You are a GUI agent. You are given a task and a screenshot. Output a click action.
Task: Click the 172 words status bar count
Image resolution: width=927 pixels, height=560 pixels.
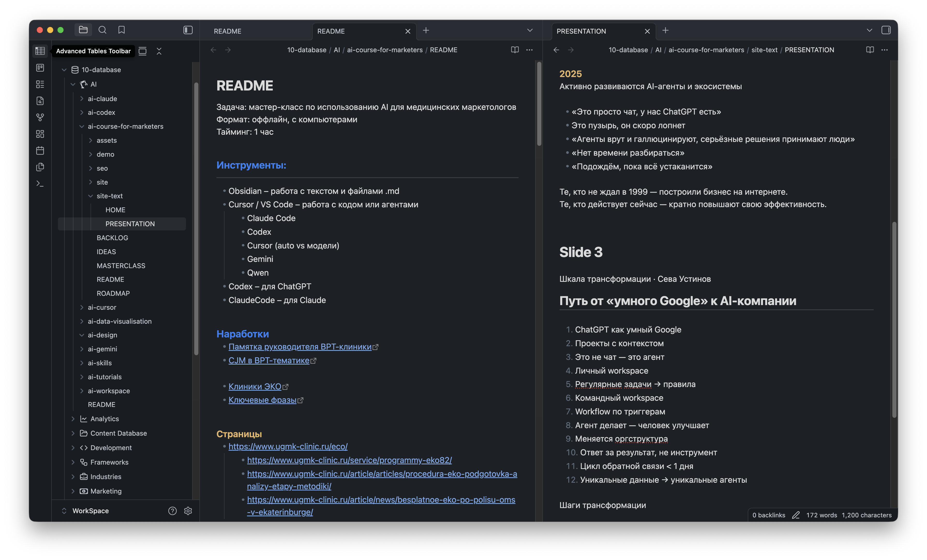822,515
